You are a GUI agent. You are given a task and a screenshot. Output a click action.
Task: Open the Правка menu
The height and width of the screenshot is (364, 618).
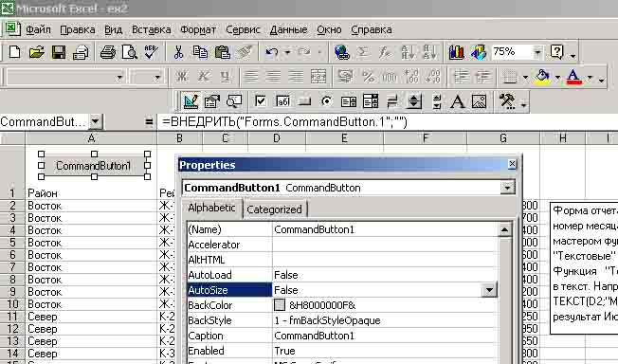click(78, 30)
